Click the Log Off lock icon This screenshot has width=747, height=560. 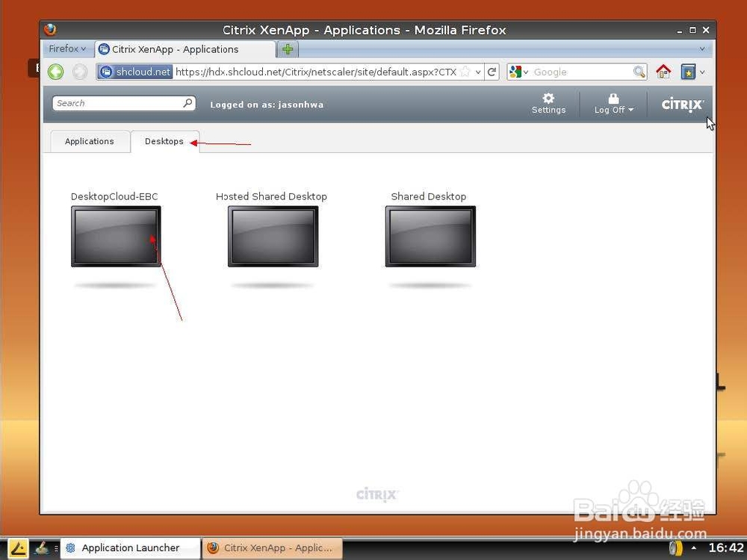tap(613, 99)
